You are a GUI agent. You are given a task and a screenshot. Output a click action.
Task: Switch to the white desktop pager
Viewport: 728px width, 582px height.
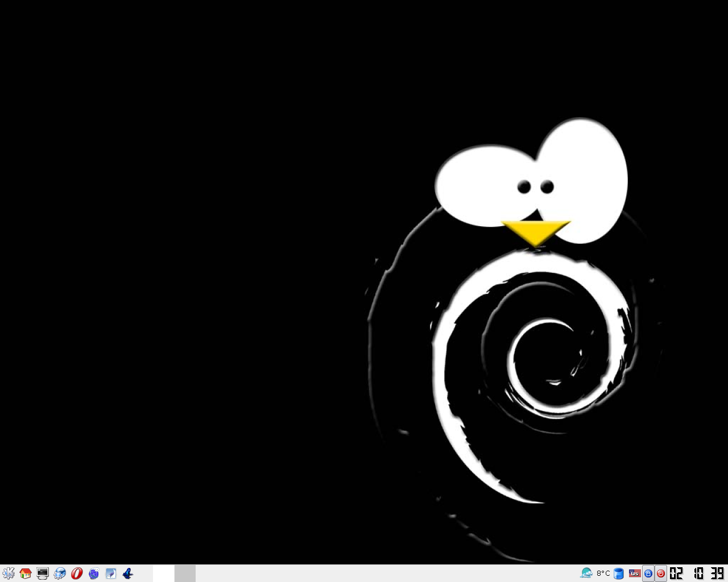(163, 573)
